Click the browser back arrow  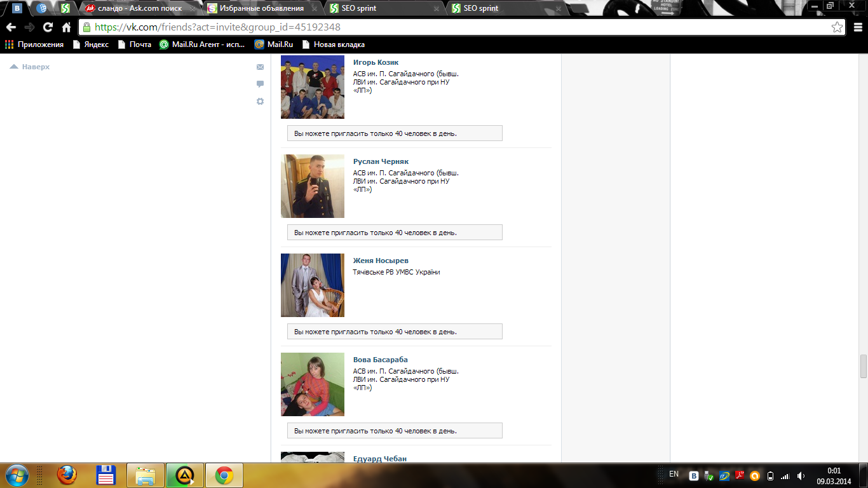pos(11,27)
